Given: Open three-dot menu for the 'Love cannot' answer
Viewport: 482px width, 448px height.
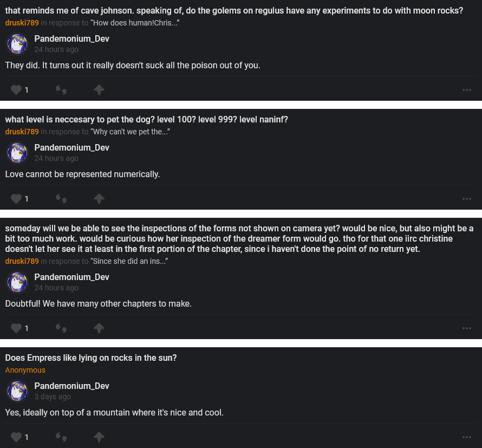Looking at the screenshot, I should (x=467, y=199).
